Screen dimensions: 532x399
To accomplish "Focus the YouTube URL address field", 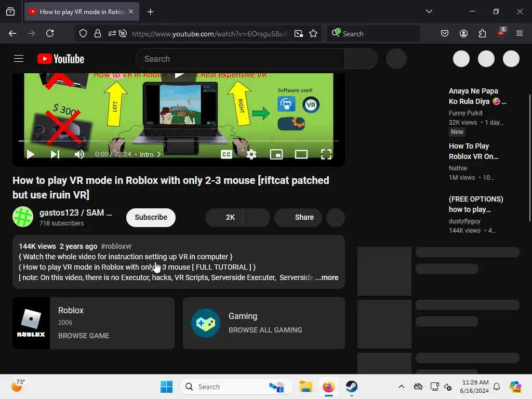I will pos(210,34).
